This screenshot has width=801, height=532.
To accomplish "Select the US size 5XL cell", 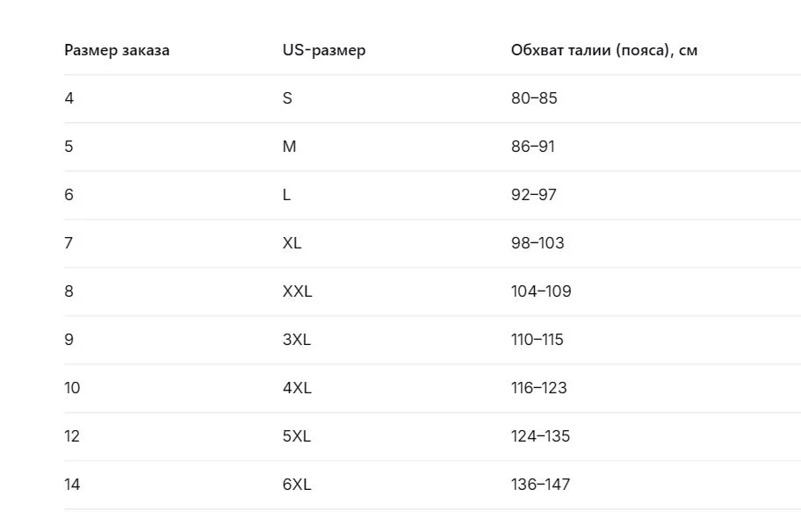I will (296, 436).
